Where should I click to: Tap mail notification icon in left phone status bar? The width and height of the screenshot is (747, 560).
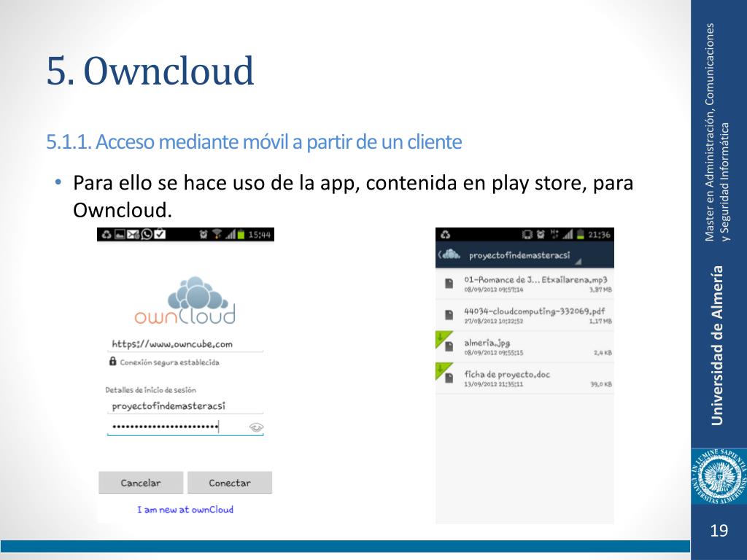(x=133, y=234)
